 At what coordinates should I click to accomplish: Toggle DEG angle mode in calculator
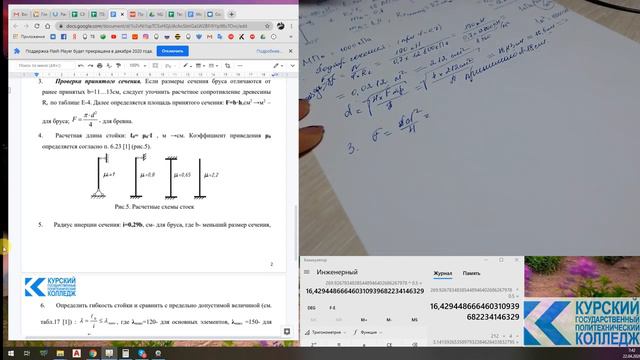pos(311,308)
